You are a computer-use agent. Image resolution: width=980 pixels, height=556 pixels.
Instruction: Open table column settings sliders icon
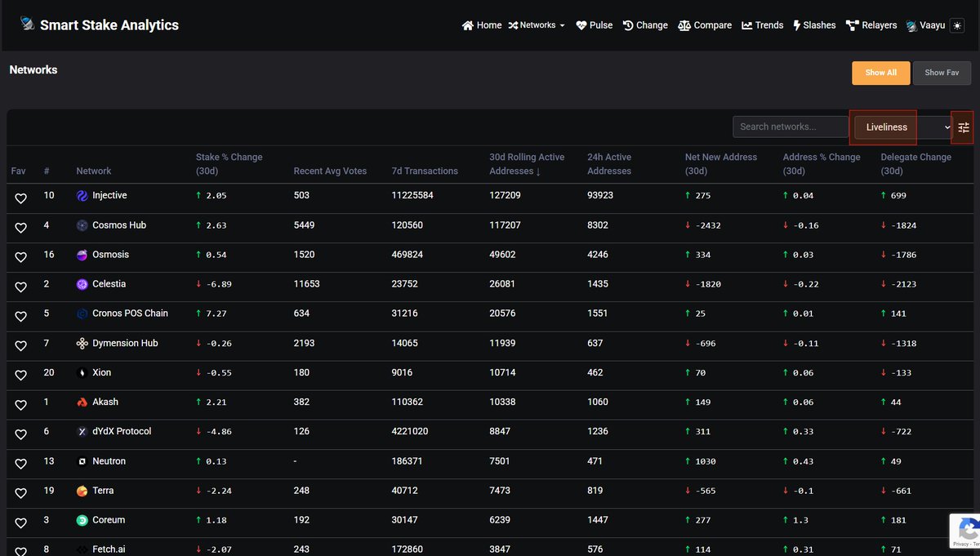pos(964,127)
